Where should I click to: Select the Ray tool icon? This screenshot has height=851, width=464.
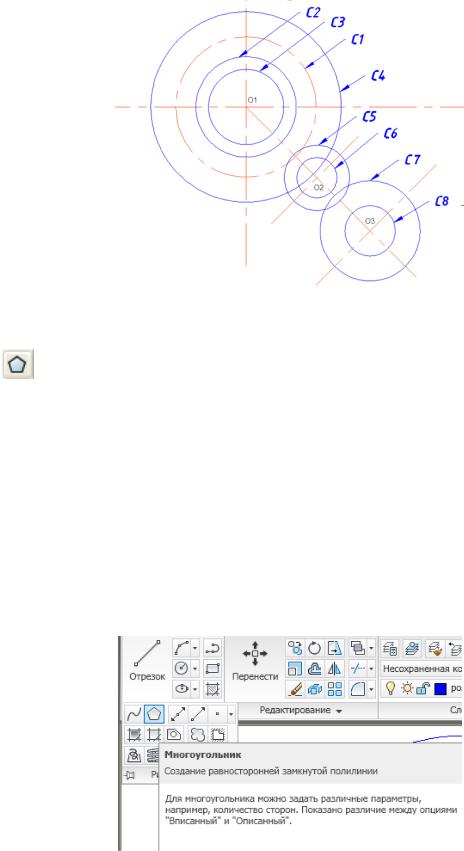198,714
